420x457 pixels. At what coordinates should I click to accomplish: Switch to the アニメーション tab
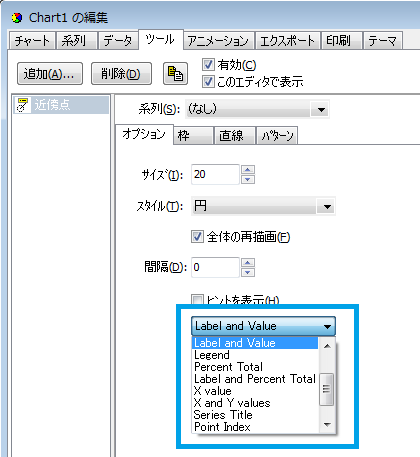tap(218, 41)
